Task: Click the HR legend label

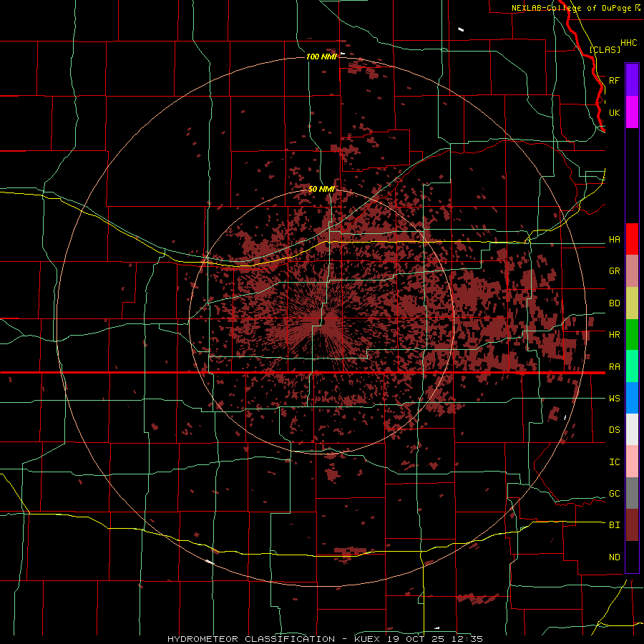Action: point(614,334)
